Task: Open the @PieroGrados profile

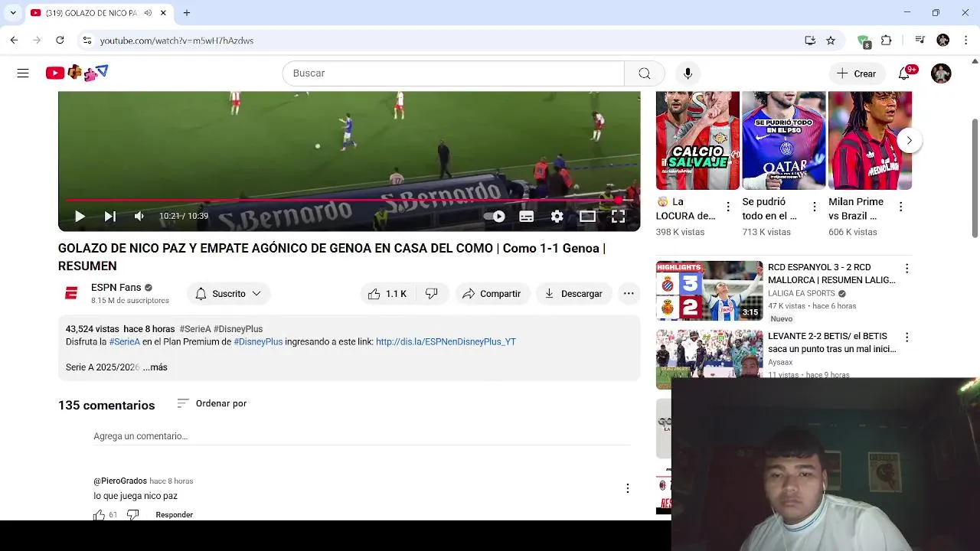Action: pyautogui.click(x=120, y=481)
